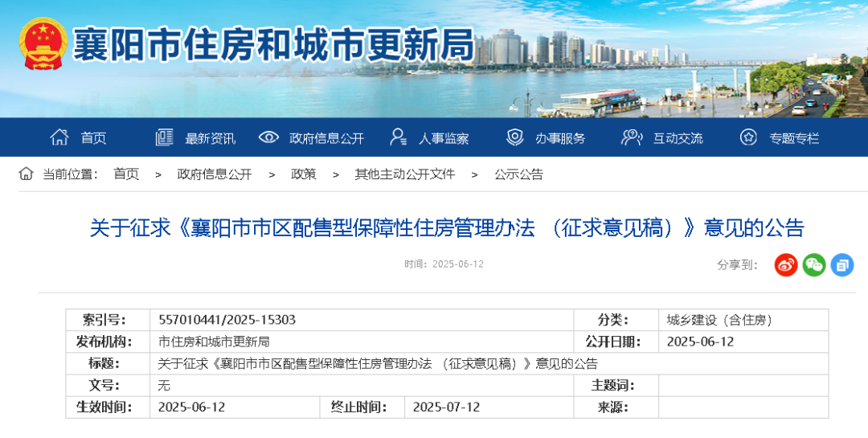Share the announcement to WeChat
This screenshot has width=868, height=438.
point(813,264)
